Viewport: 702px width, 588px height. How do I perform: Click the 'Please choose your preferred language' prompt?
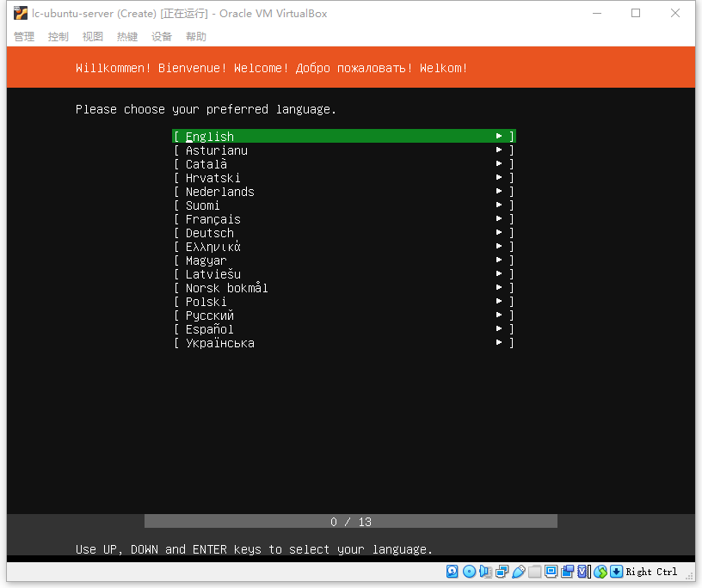coord(206,110)
